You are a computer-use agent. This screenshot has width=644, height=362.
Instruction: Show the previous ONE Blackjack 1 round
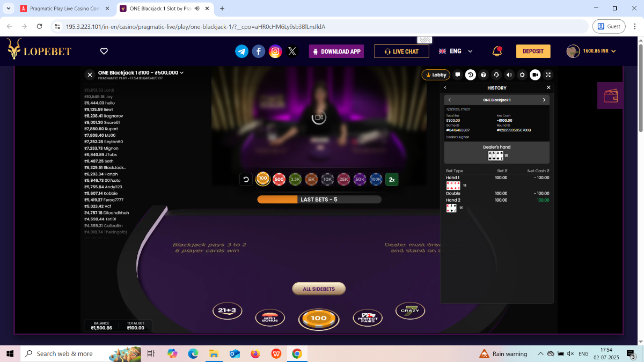[x=449, y=100]
